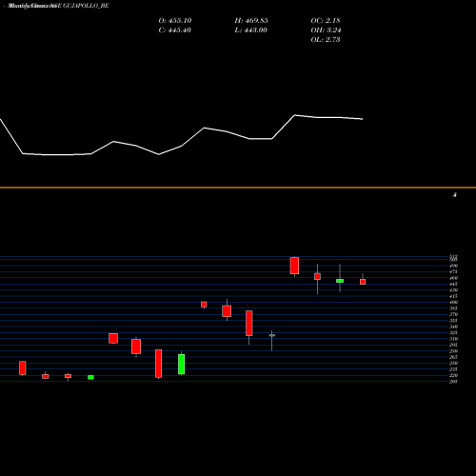Select the low price 'L: 443.00'
Screen dimensions: 476x476
click(x=251, y=30)
